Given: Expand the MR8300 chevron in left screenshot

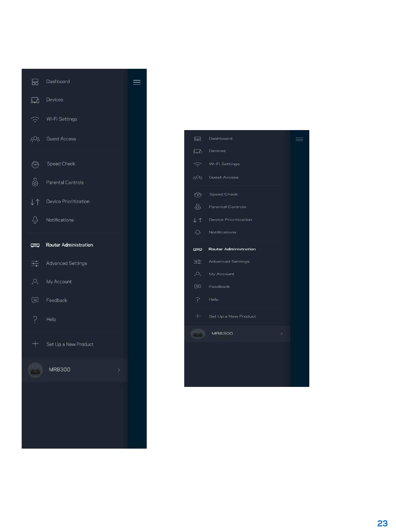Looking at the screenshot, I should [x=119, y=370].
